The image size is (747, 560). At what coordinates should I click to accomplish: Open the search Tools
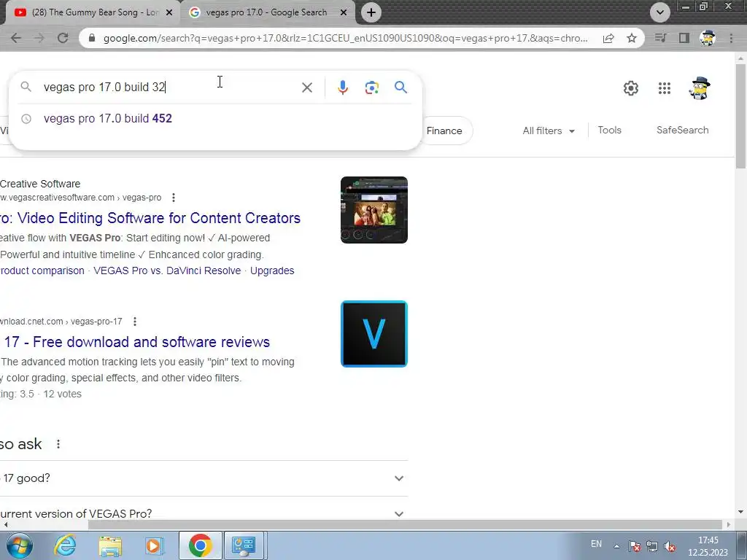pos(609,130)
